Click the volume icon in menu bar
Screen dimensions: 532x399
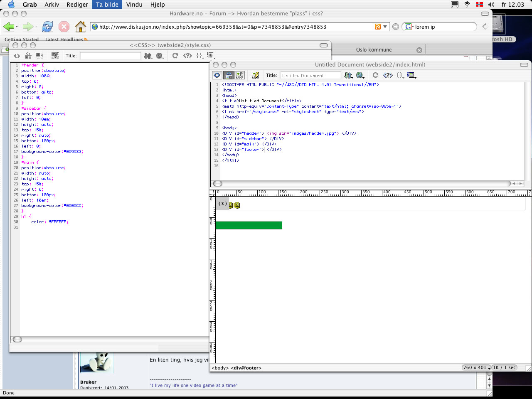491,5
